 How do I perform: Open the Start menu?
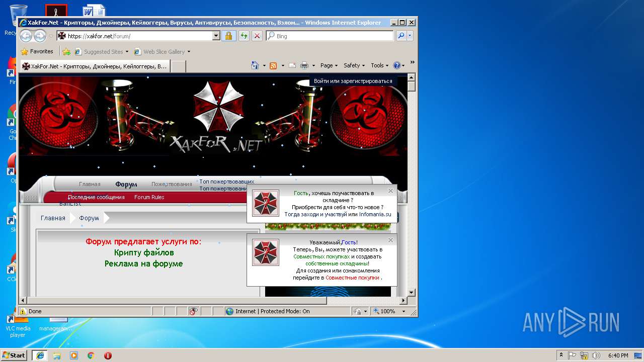coord(14,355)
